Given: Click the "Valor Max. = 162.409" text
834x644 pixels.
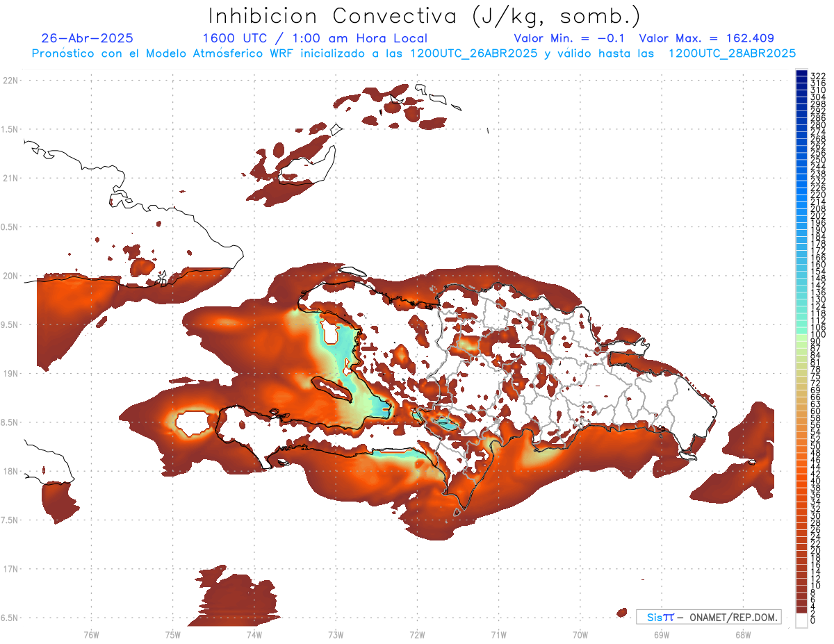Looking at the screenshot, I should 706,38.
